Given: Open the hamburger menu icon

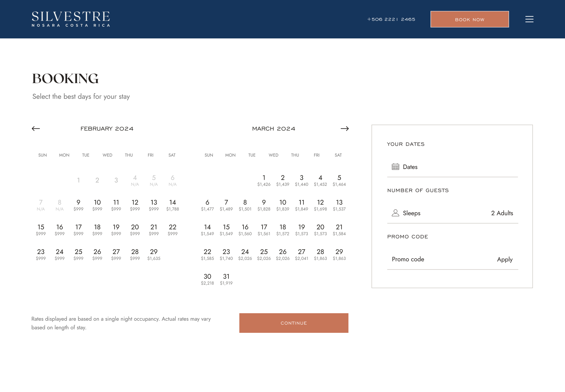Looking at the screenshot, I should point(529,19).
